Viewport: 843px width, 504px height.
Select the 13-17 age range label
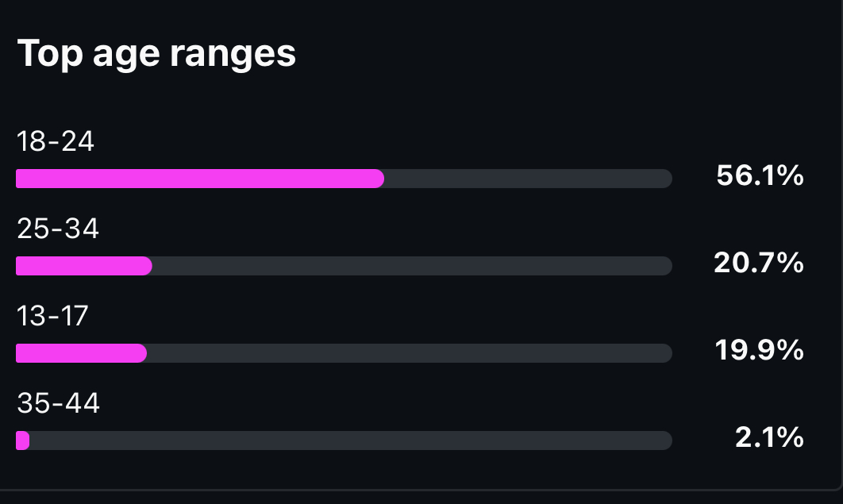coord(52,316)
